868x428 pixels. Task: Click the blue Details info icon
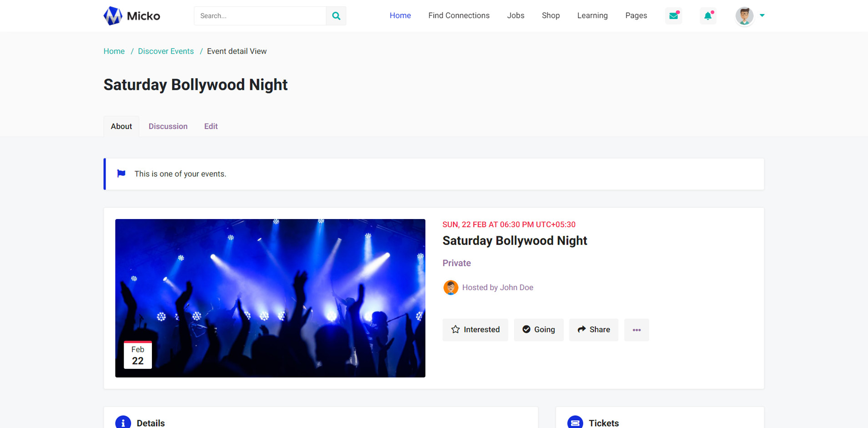pyautogui.click(x=123, y=423)
